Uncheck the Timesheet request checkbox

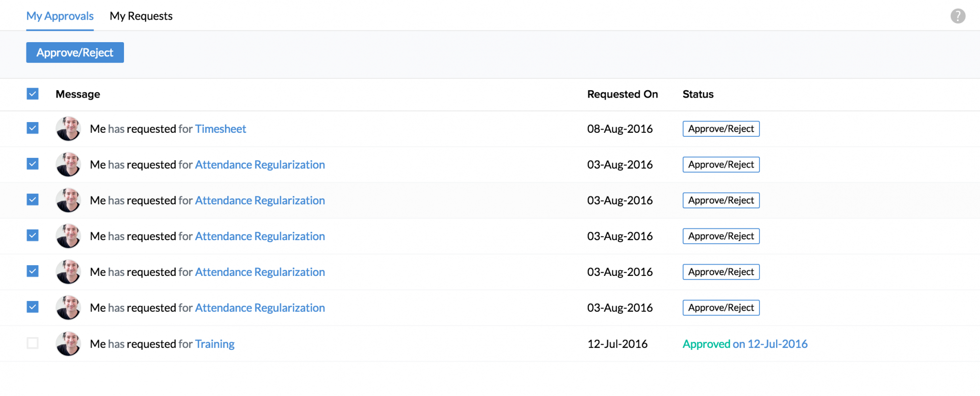tap(33, 128)
